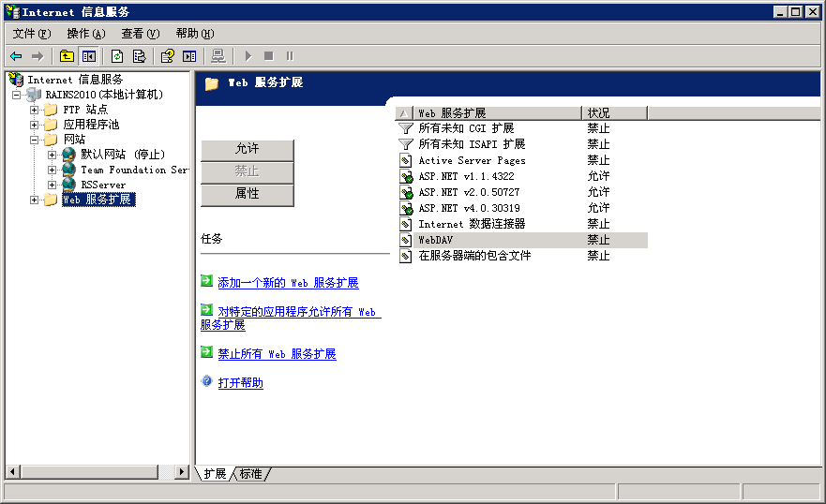The width and height of the screenshot is (826, 504).
Task: Select the Active Server Pages row
Action: point(521,160)
